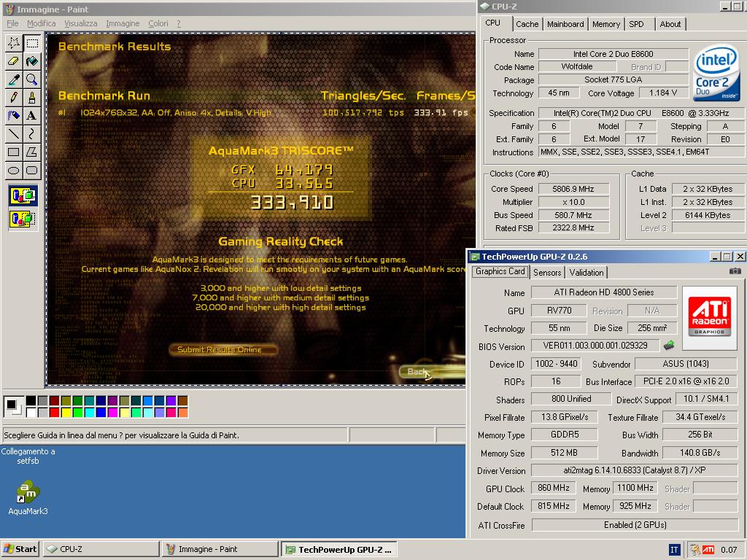Screen dimensions: 747x560
Task: Open the Modifica menu in Paint
Action: tap(42, 23)
